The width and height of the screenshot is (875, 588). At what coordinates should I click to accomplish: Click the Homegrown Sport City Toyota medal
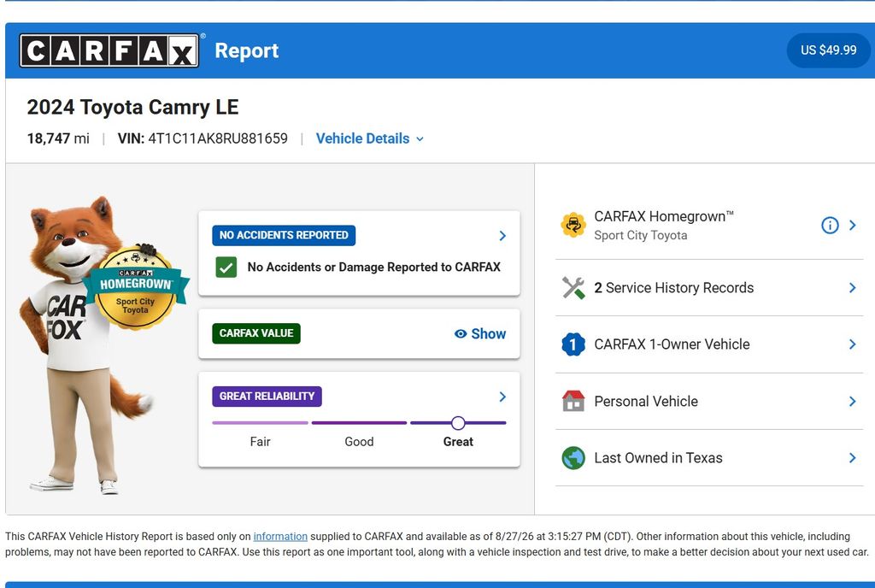point(135,289)
